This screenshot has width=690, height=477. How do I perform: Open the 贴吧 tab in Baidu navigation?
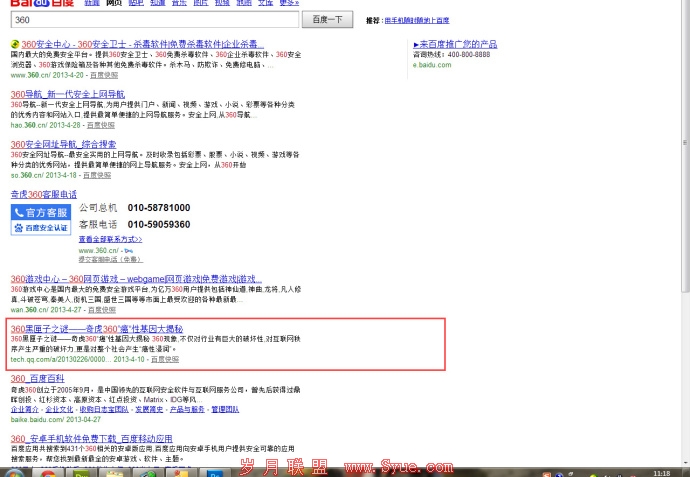tap(136, 3)
